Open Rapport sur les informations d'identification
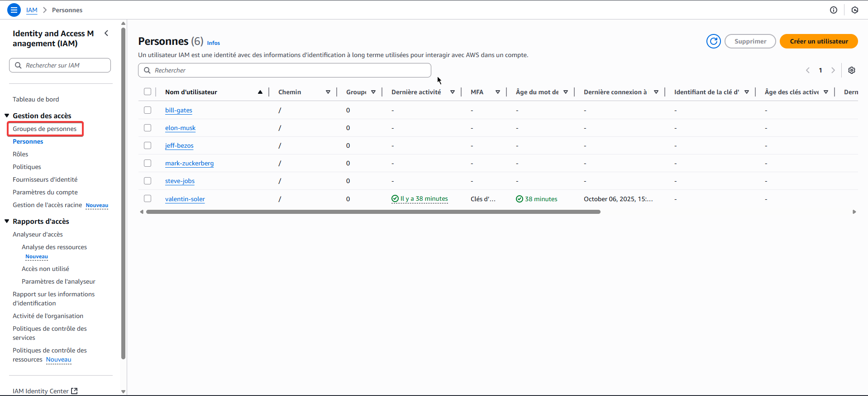Image resolution: width=868 pixels, height=396 pixels. tap(53, 299)
